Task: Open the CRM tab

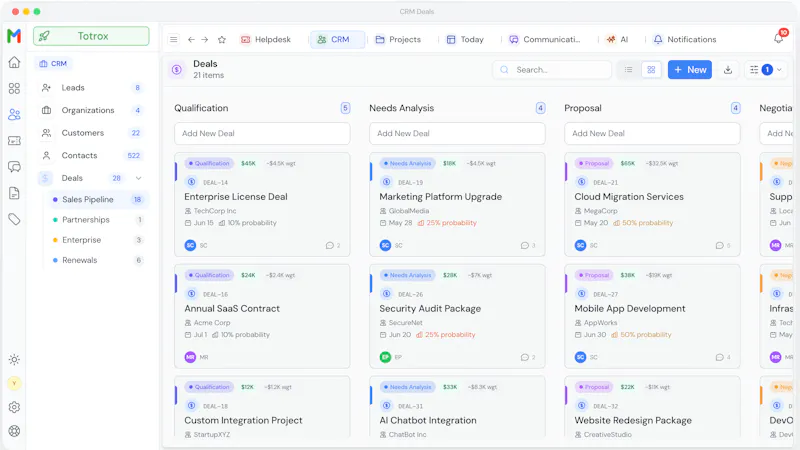Action: pos(337,39)
